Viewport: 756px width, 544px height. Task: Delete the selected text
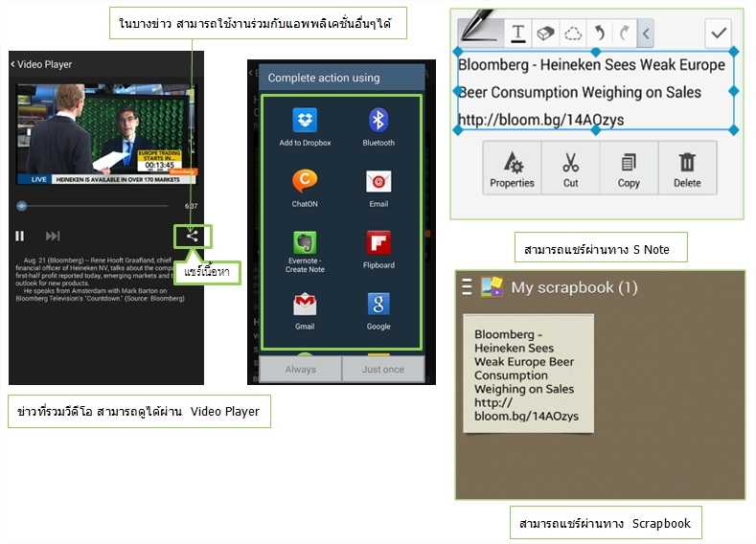[687, 169]
